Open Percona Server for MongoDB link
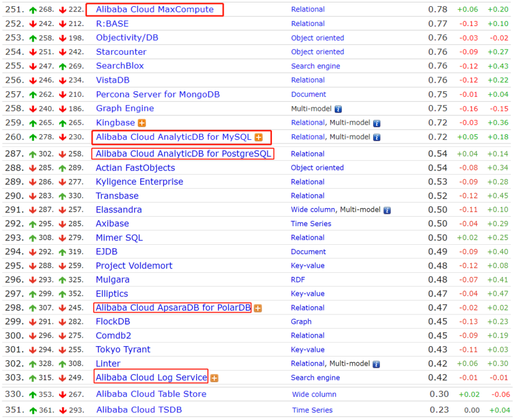Screen dimensions: 516x420 click(157, 94)
